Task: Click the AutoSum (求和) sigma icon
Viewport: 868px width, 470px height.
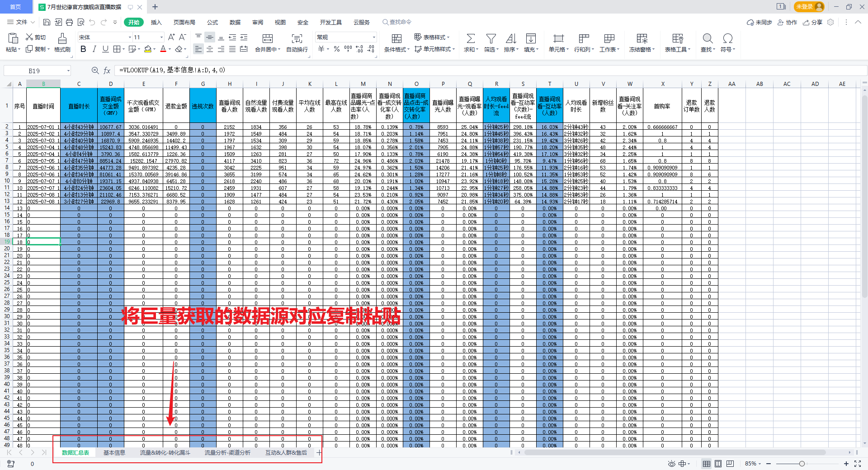Action: click(x=470, y=39)
